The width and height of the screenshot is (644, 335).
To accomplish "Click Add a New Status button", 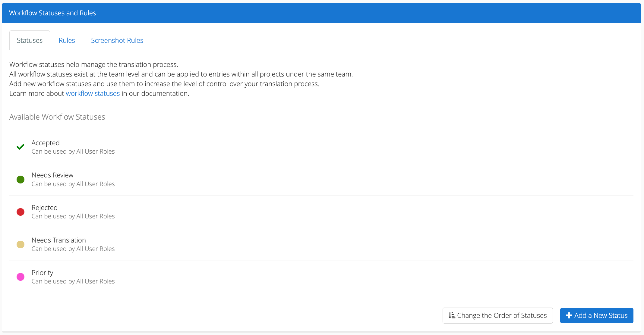I will tap(597, 315).
